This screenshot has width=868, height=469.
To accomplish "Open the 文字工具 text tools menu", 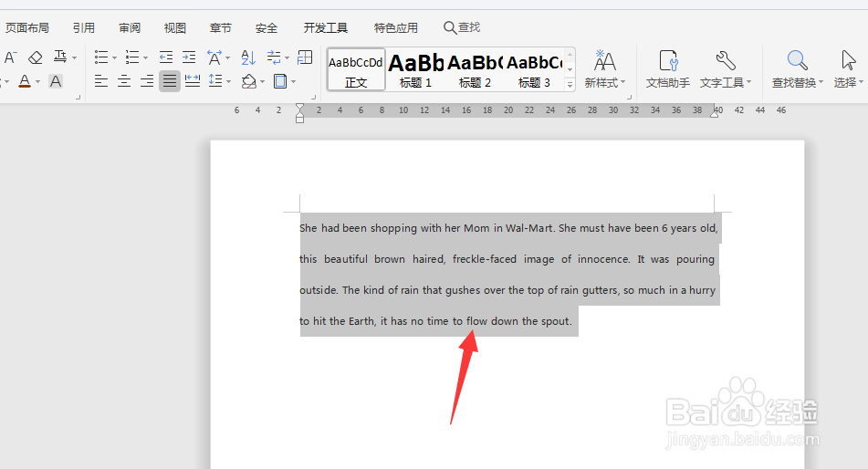I will point(726,69).
